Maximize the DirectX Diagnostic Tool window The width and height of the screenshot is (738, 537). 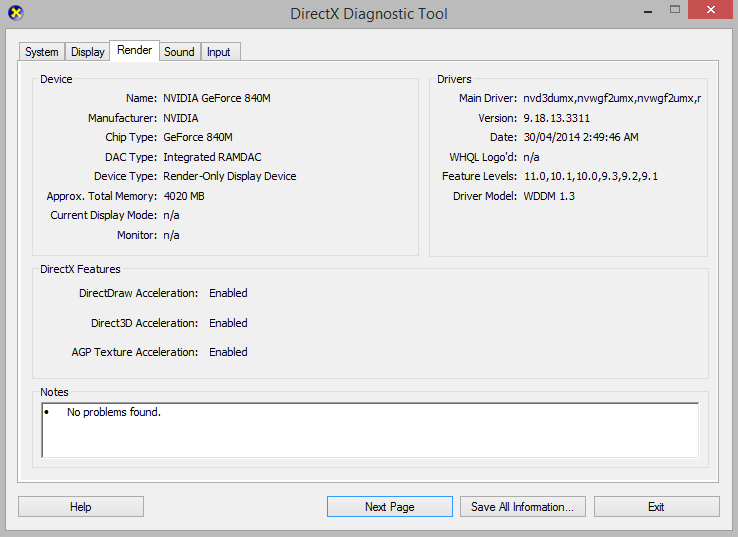coord(675,9)
